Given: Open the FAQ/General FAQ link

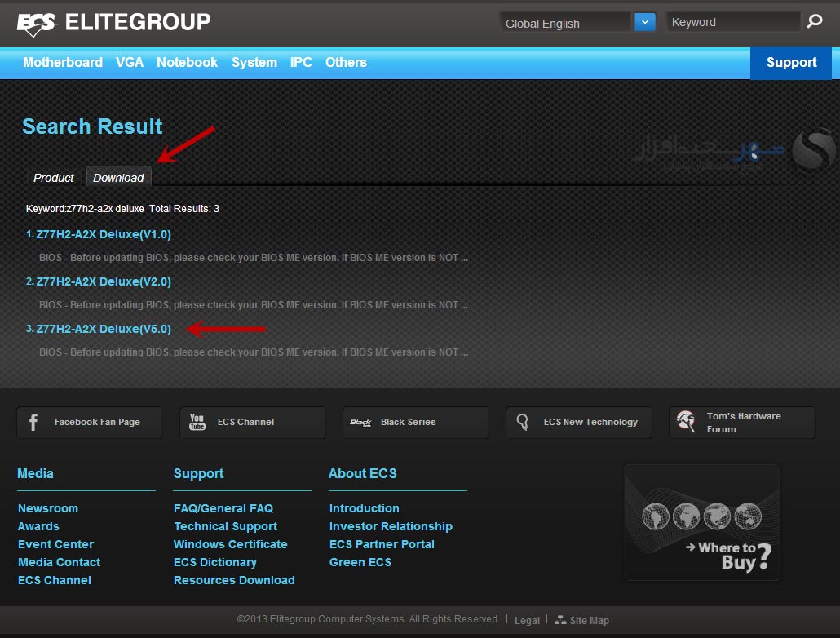Looking at the screenshot, I should [x=223, y=508].
